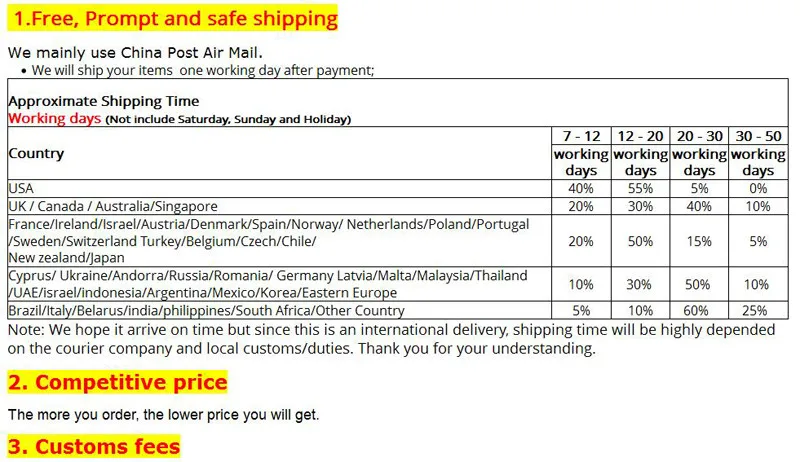Select the 'one working day after payment' bullet
Screen dimensions: 800x462
tap(203, 70)
